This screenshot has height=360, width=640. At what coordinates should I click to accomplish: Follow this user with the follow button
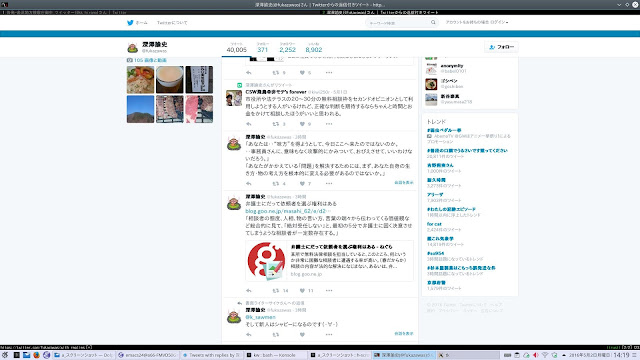501,47
